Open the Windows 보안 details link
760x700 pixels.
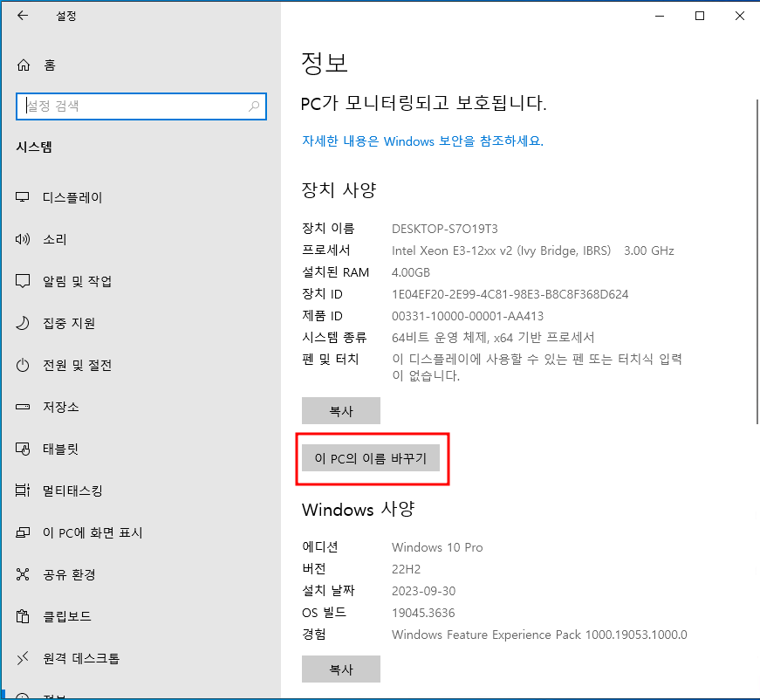(x=422, y=141)
